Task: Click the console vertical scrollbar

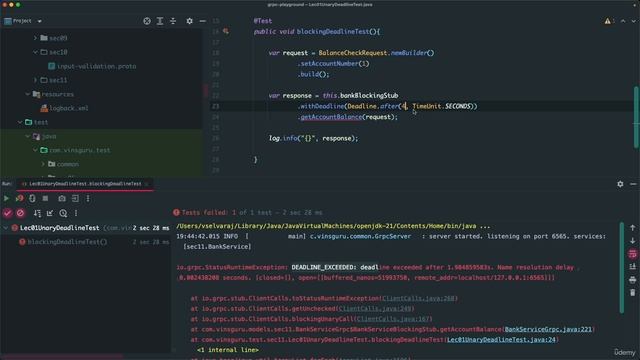Action: 622,268
